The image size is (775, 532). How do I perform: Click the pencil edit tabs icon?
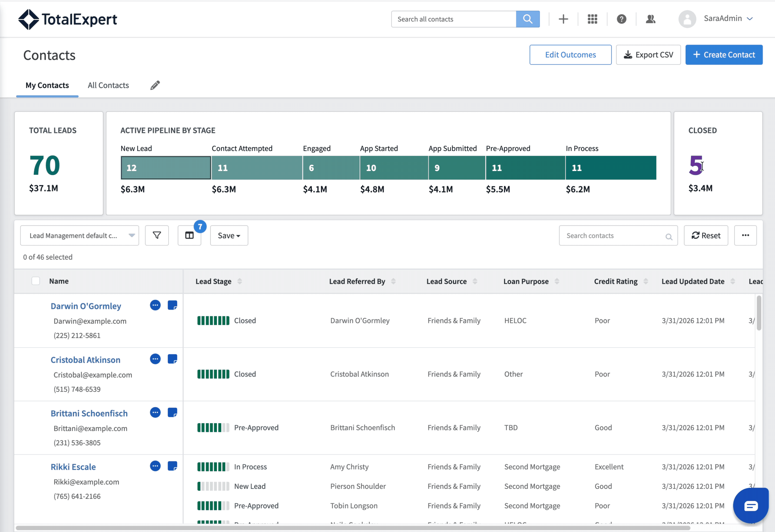pos(155,85)
